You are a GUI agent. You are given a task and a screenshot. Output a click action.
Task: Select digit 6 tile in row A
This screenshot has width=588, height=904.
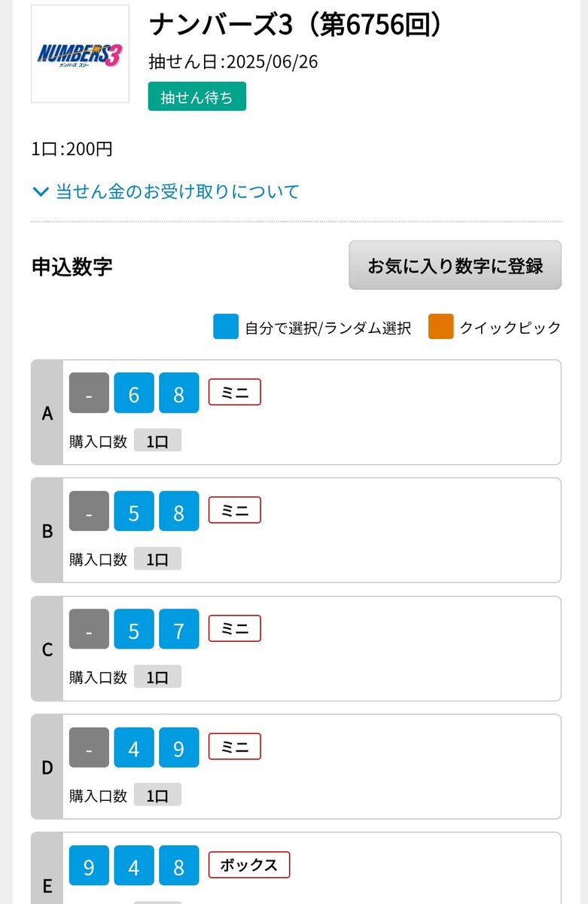[x=134, y=392]
